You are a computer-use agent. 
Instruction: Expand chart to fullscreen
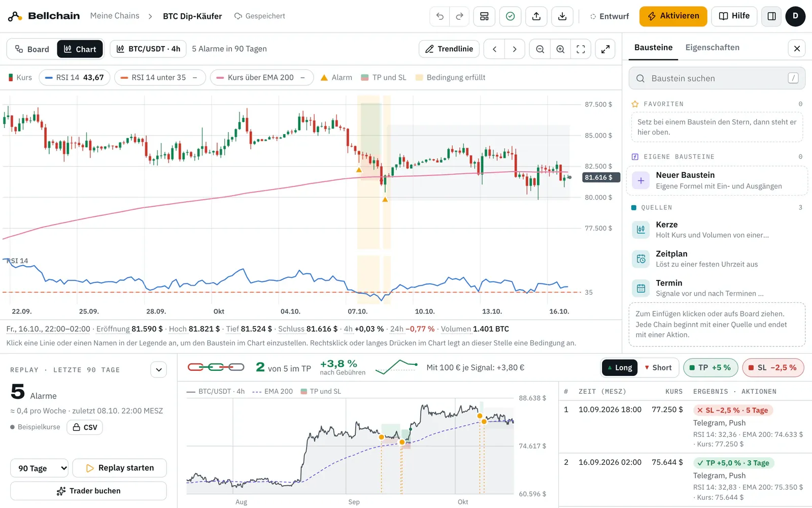click(605, 49)
